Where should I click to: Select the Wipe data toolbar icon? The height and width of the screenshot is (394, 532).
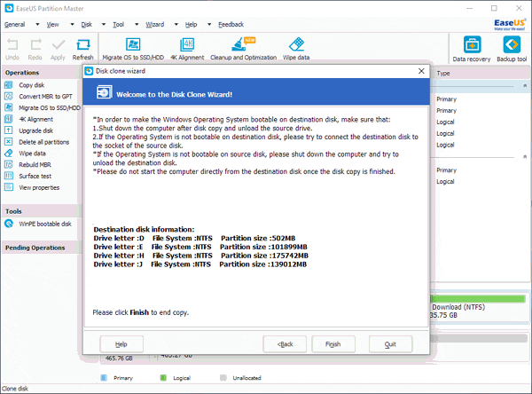coord(296,49)
